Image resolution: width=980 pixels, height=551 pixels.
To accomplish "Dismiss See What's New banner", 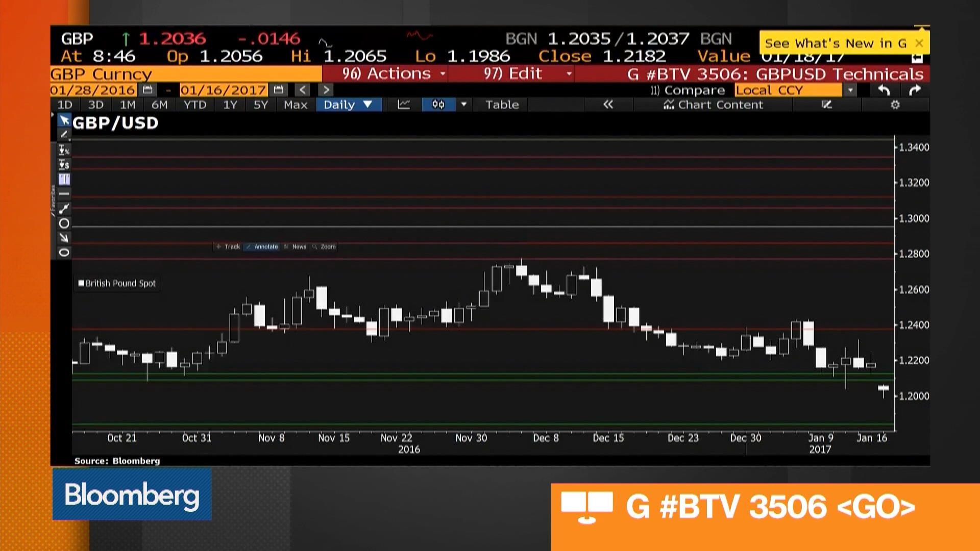I will [919, 43].
